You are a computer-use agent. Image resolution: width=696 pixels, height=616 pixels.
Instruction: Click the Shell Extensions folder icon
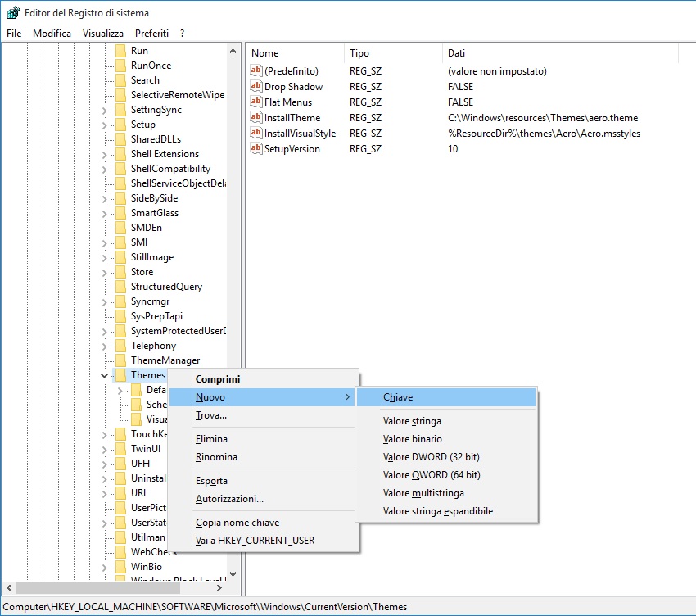120,154
